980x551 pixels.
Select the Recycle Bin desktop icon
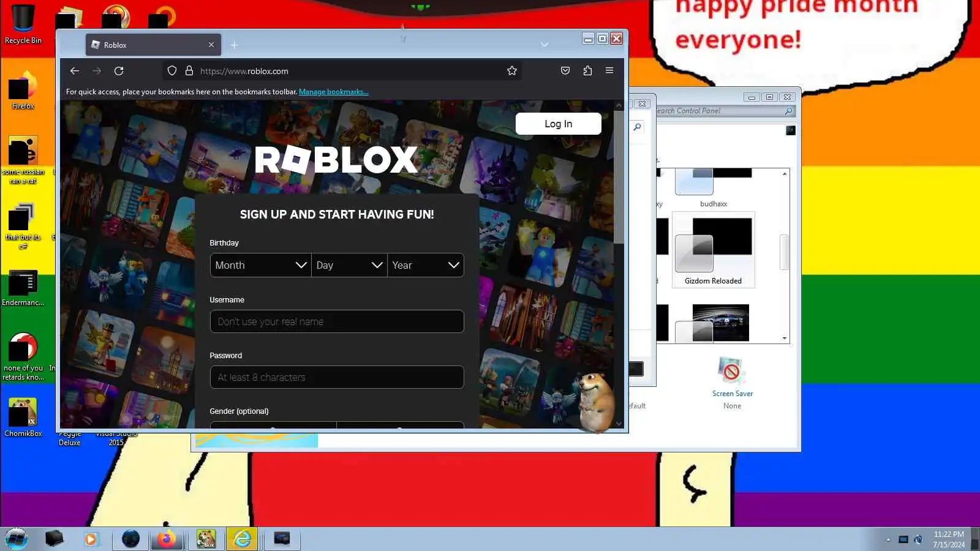pos(23,24)
